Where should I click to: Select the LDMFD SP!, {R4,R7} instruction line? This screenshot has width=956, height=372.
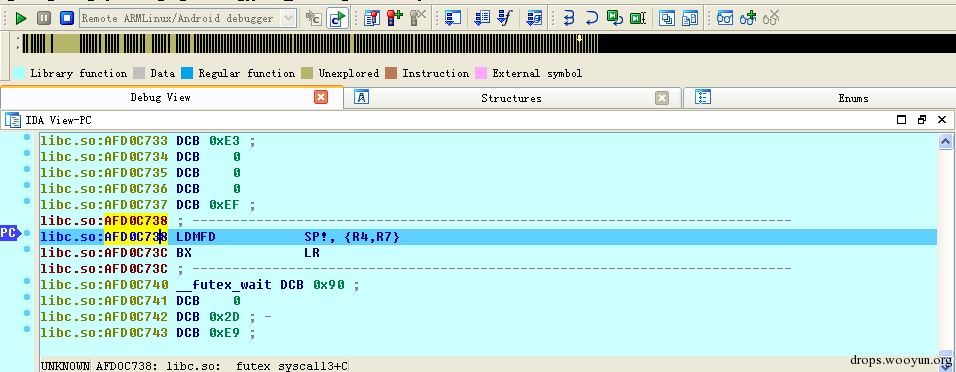tap(488, 237)
